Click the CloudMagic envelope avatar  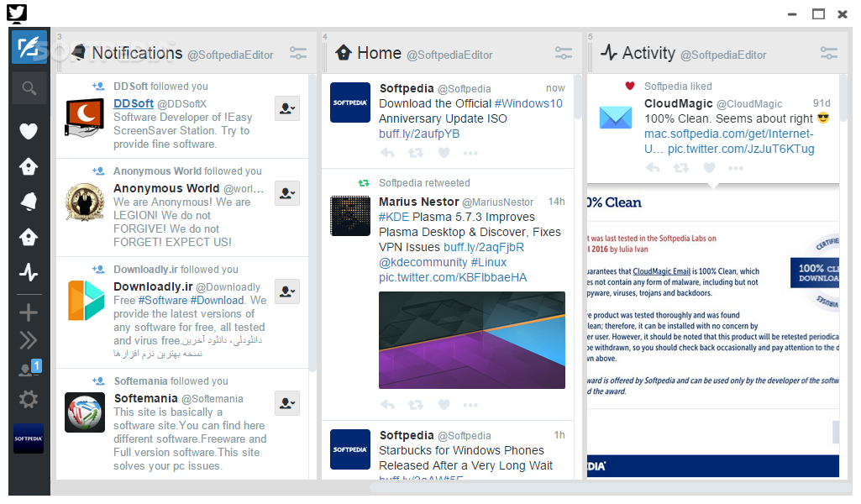[x=616, y=118]
